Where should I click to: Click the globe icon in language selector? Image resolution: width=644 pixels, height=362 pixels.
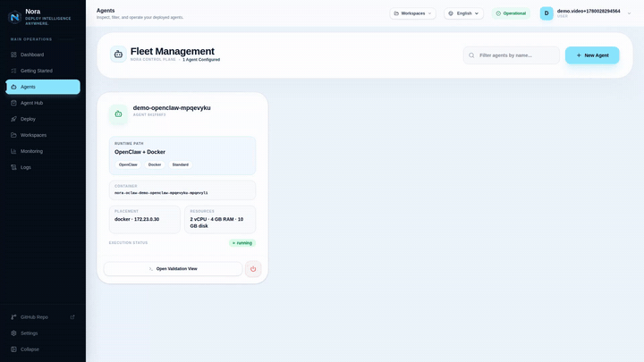[451, 13]
